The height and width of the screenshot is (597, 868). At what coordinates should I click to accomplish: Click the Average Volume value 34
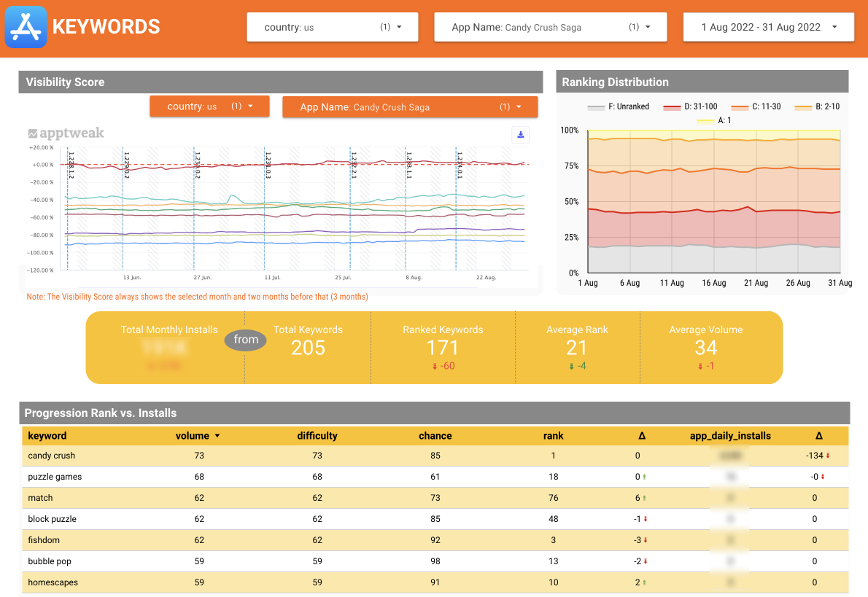[x=706, y=348]
